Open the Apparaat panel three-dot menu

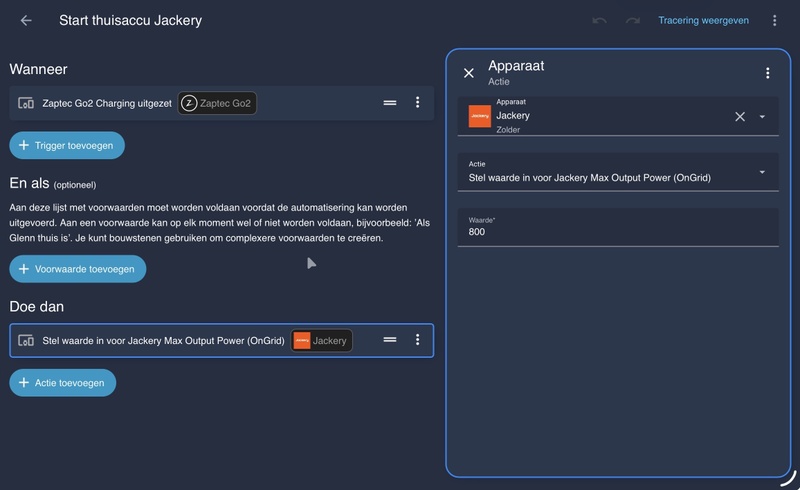tap(767, 73)
